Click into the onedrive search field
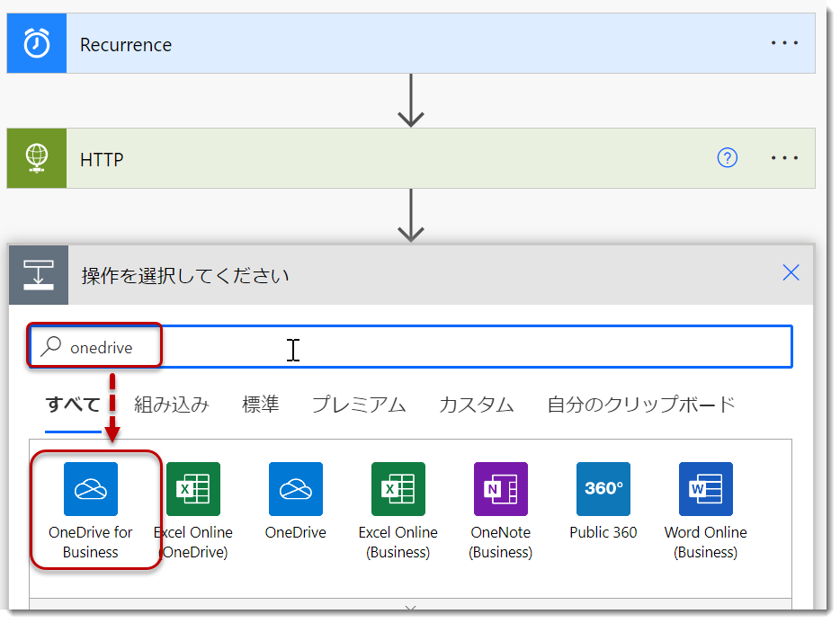This screenshot has height=623, width=840. 411,347
